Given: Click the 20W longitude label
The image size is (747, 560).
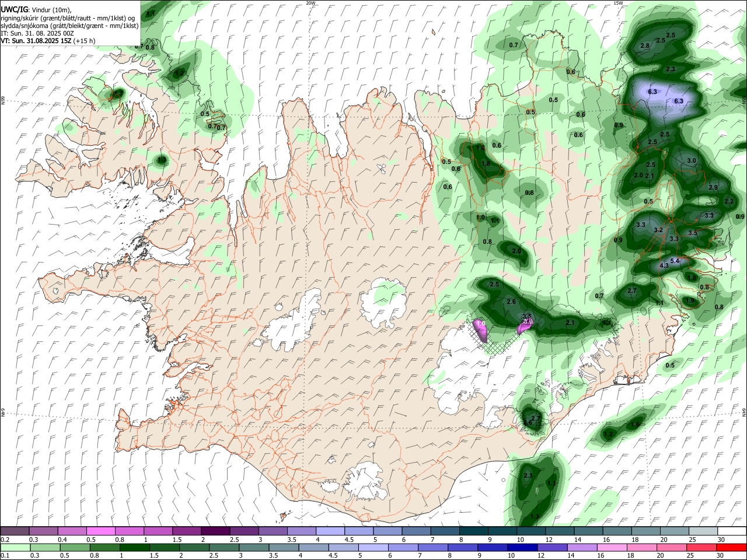Looking at the screenshot, I should pos(310,3).
